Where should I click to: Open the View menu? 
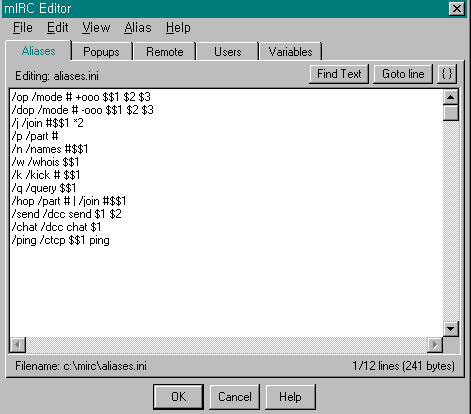point(96,28)
